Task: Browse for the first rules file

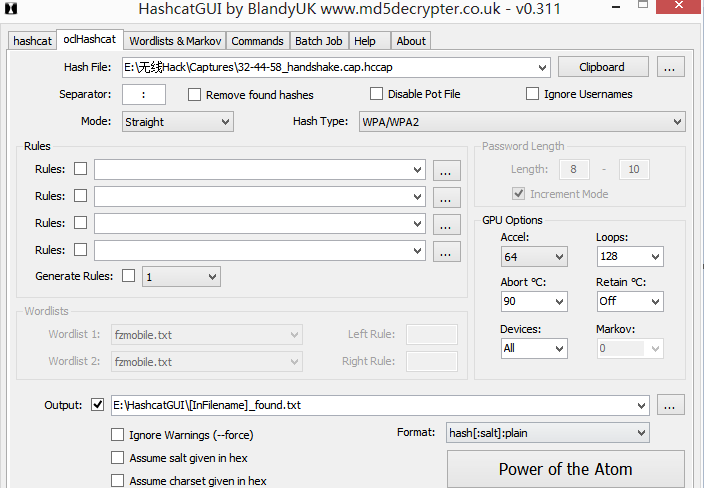Action: 447,171
